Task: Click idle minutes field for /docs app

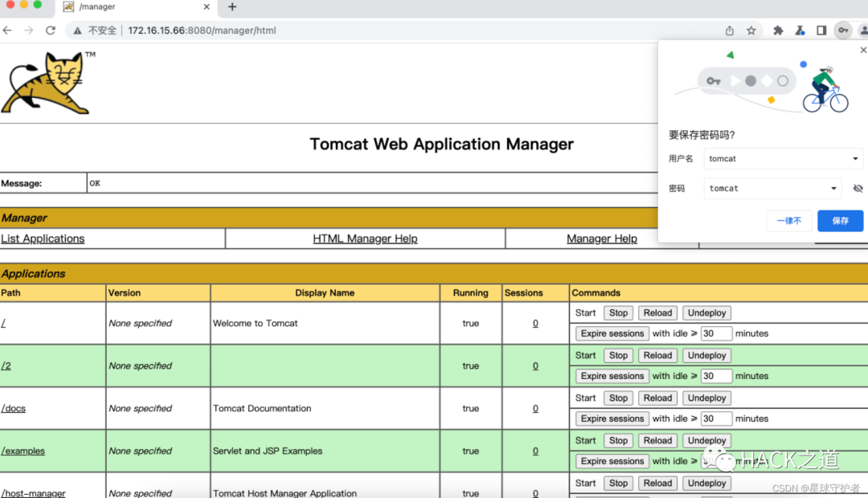Action: [x=716, y=418]
